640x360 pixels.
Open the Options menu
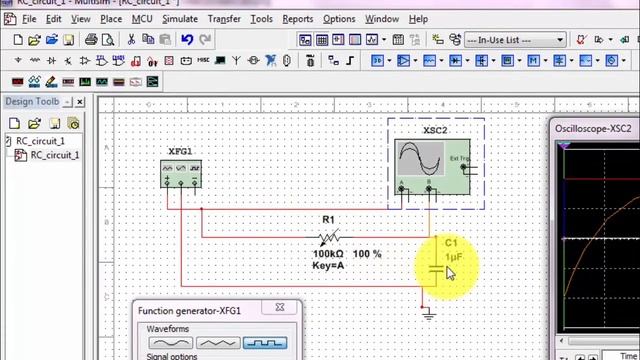(x=339, y=19)
